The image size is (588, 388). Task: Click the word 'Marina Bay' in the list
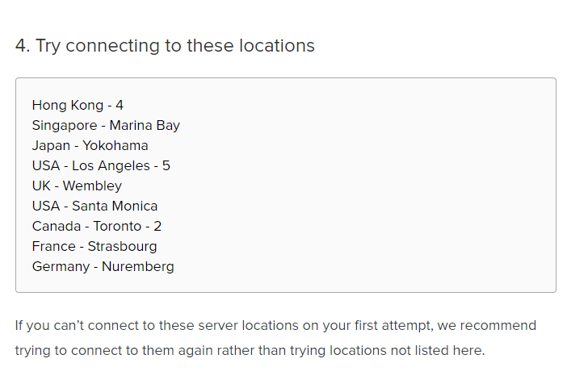(x=145, y=126)
